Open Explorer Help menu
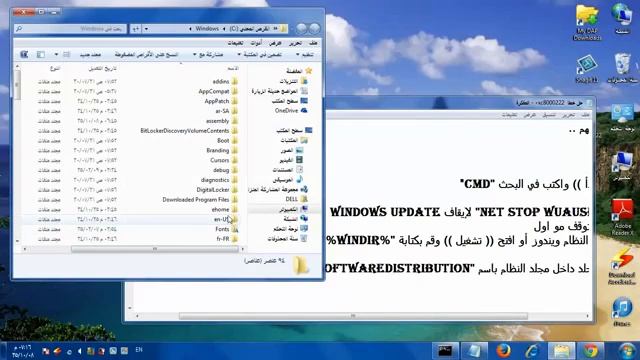The width and height of the screenshot is (640, 360). 236,43
